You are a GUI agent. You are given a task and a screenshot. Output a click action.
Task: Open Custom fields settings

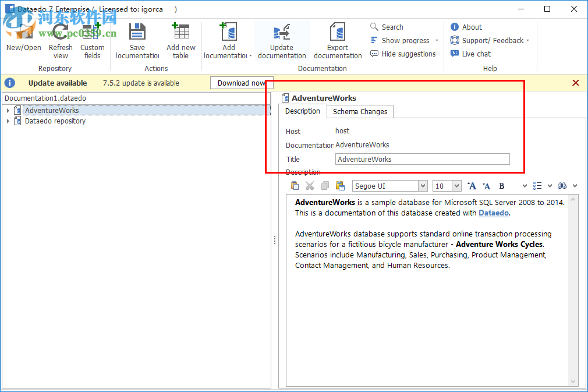(x=92, y=41)
